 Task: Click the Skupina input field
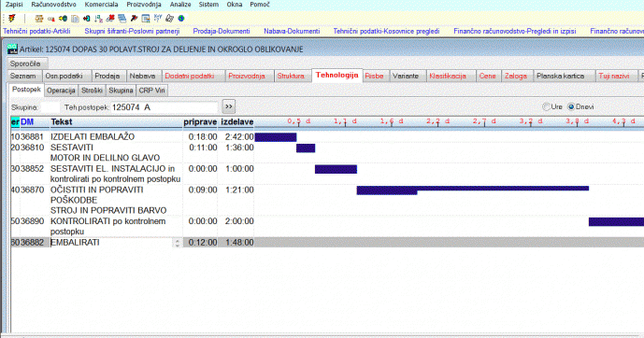50,107
